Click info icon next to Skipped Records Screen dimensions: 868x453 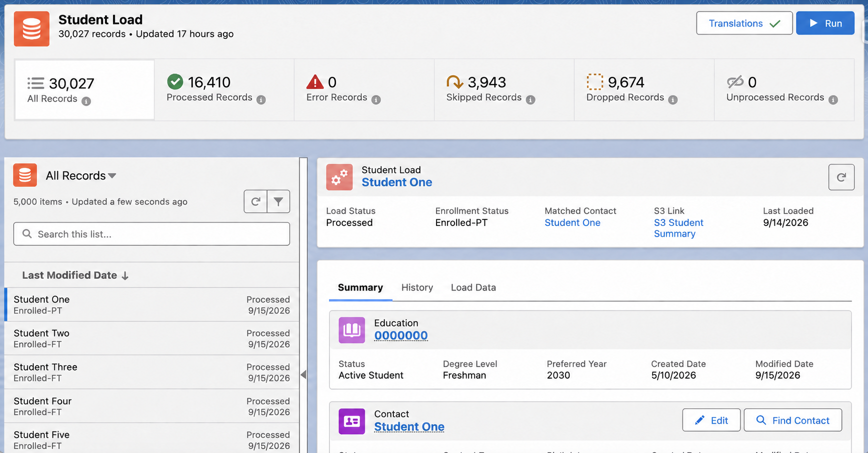point(530,100)
